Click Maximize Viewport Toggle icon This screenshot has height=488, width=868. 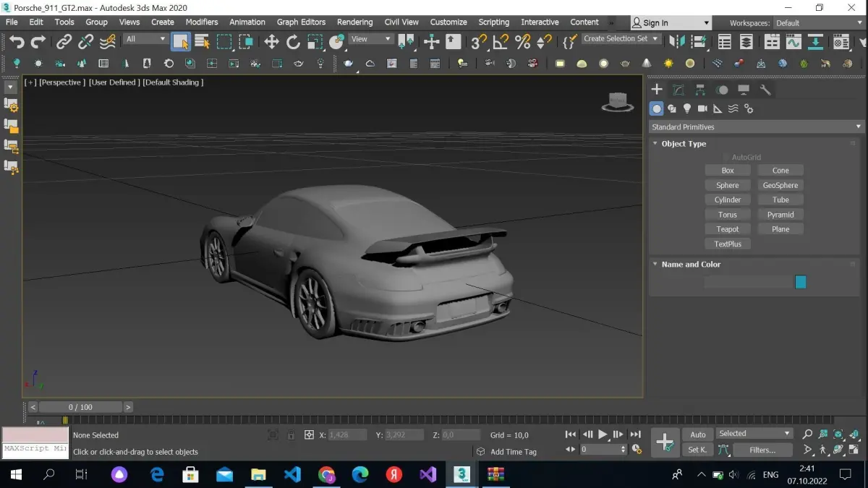(854, 450)
